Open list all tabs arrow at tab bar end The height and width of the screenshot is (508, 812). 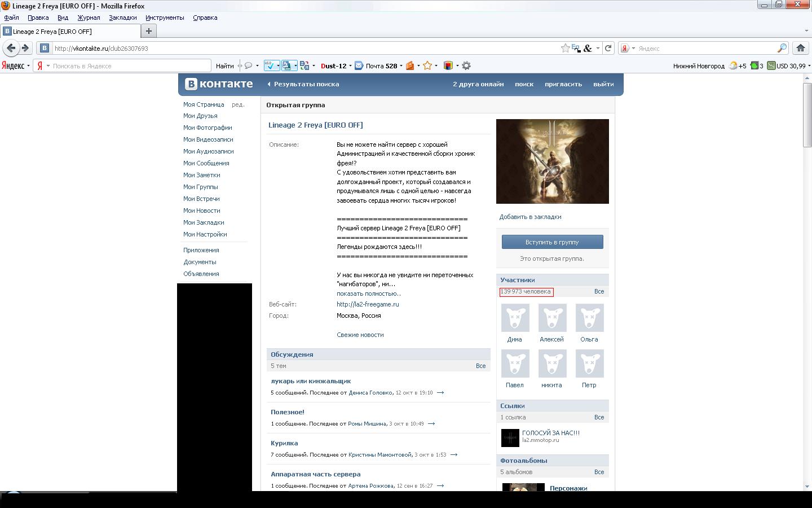[806, 31]
